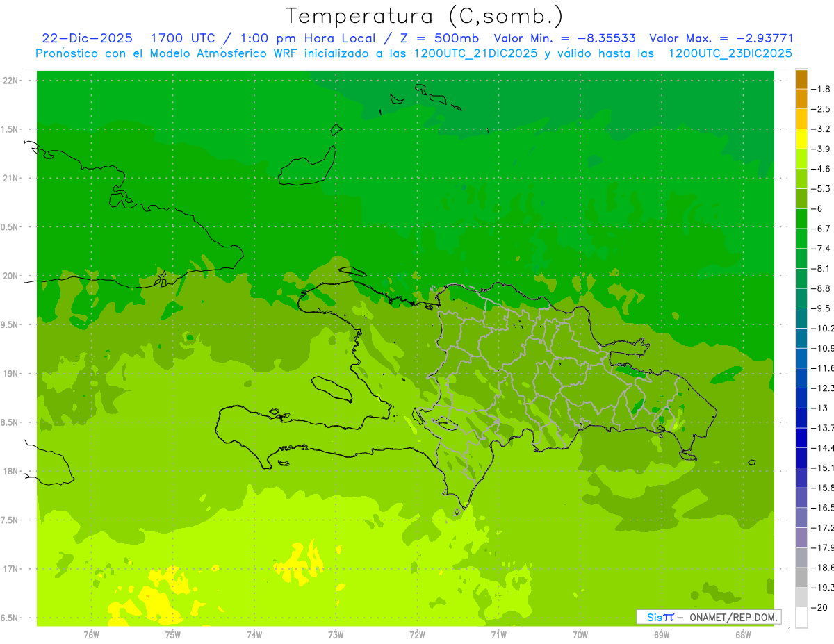Click the "-2.5" color bar value
Viewport: 834px width, 644px height.
tap(821, 109)
